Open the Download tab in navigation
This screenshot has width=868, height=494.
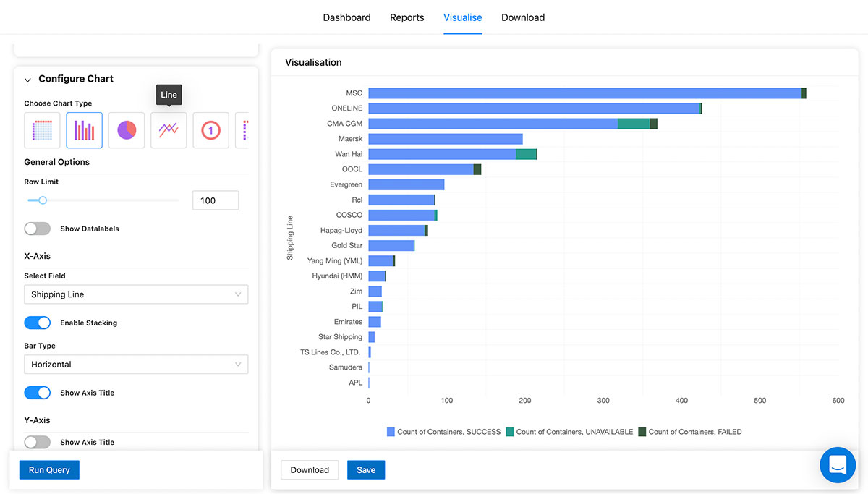523,17
